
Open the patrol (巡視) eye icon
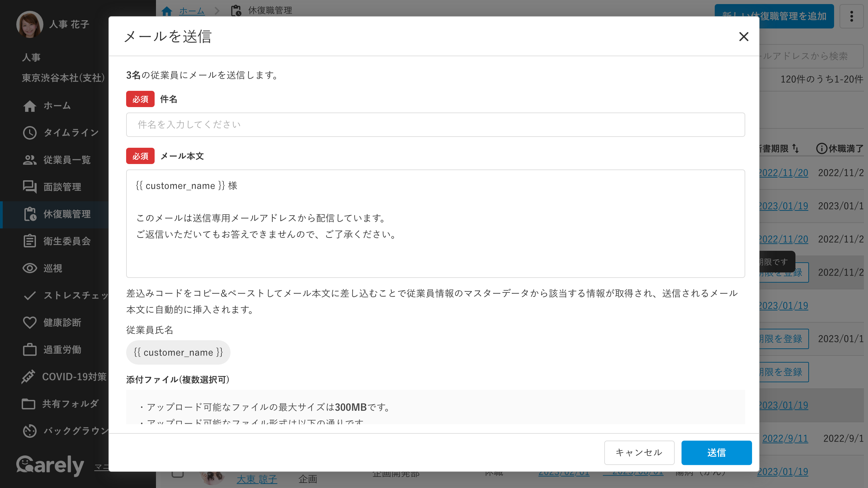[x=29, y=268]
